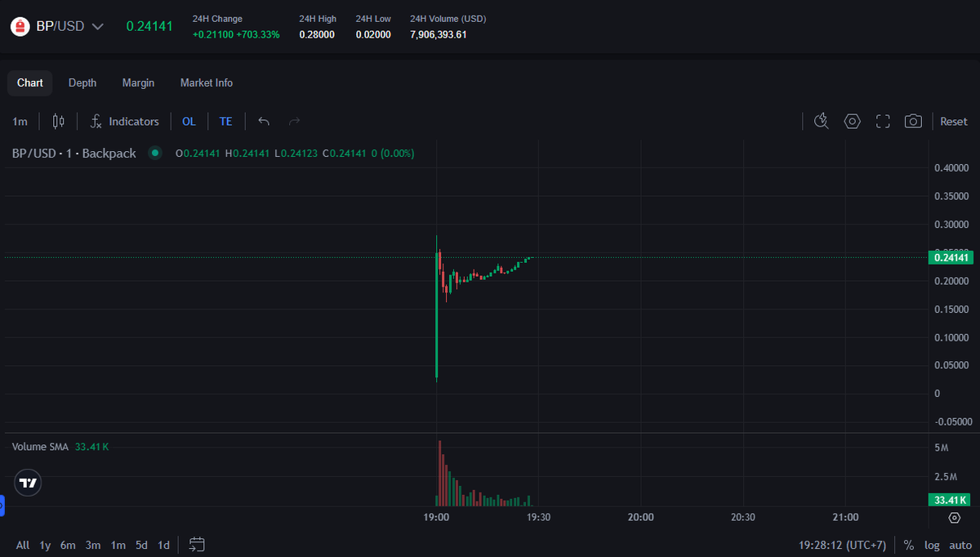Open the Indicators dialog

[x=124, y=121]
